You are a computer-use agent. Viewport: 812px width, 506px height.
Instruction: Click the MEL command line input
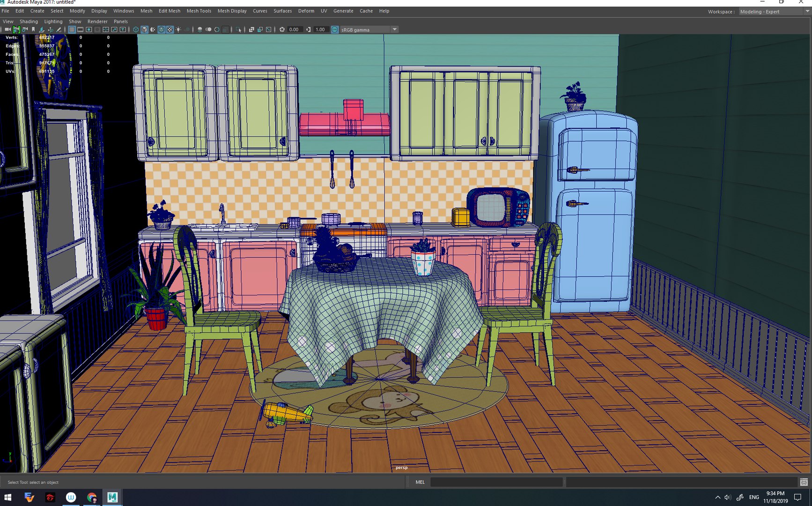496,482
